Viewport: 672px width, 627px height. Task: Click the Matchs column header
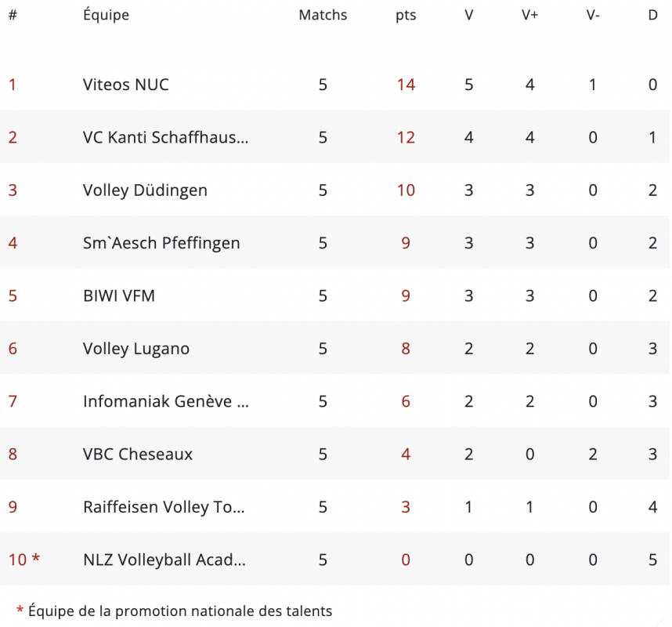pyautogui.click(x=323, y=16)
